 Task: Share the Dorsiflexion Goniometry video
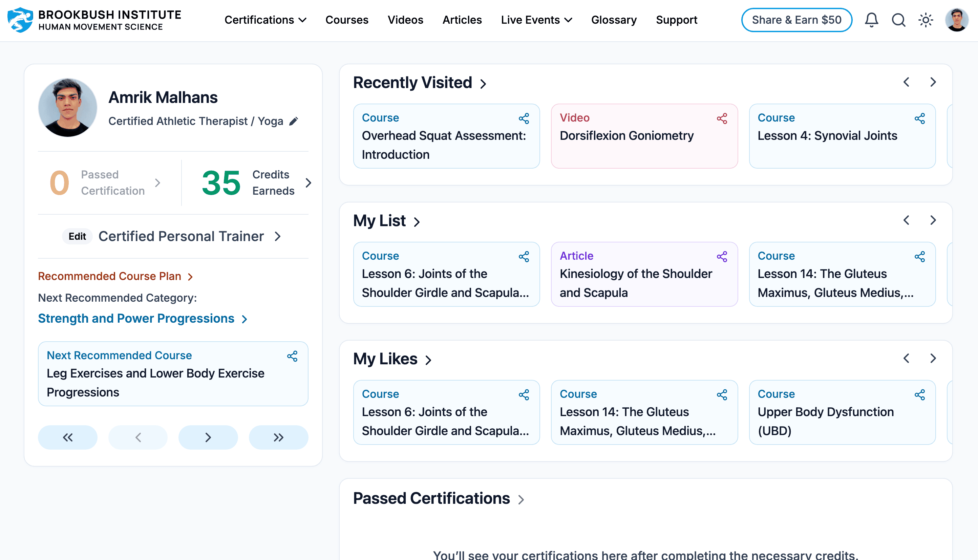(722, 119)
